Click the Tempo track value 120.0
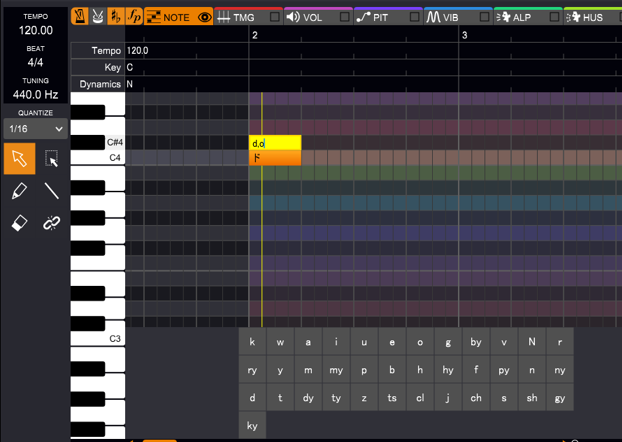Image resolution: width=622 pixels, height=442 pixels. tap(137, 51)
